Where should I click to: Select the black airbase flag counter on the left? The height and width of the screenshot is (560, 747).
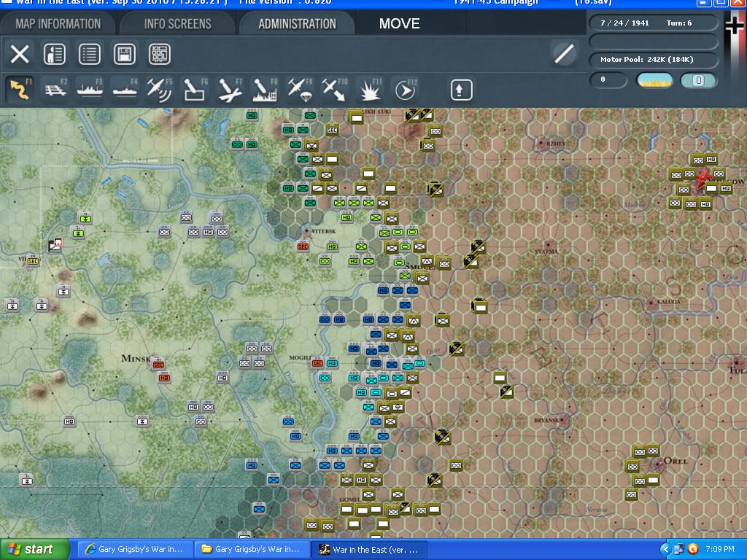click(55, 245)
